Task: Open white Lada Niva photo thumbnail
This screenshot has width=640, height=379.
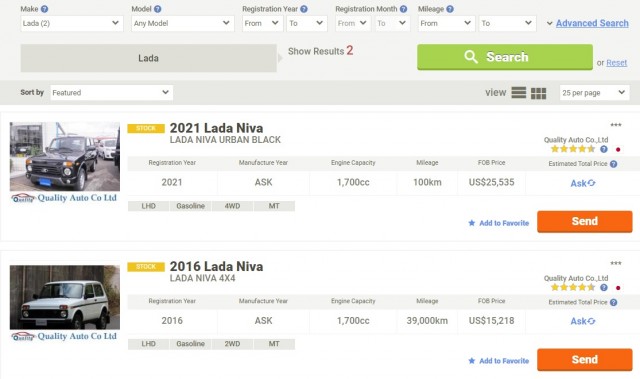Action: point(65,297)
